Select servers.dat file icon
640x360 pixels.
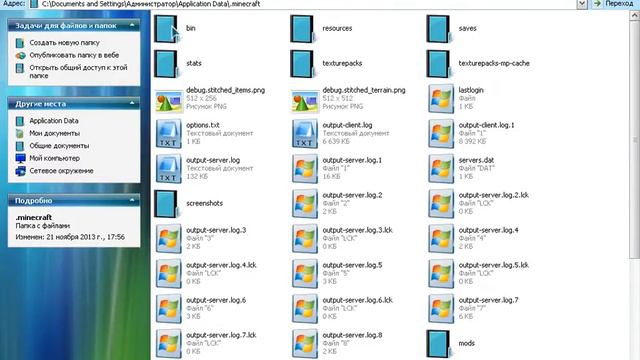pyautogui.click(x=441, y=169)
